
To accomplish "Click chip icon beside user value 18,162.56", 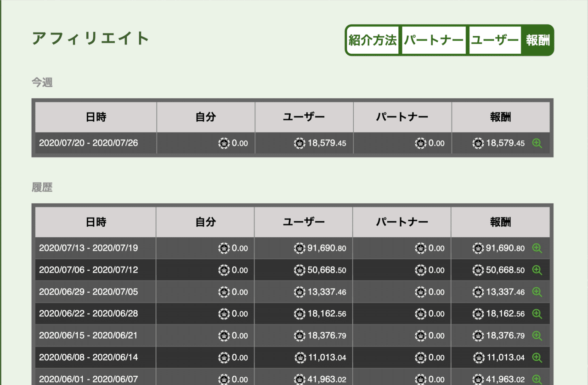I will pos(300,314).
